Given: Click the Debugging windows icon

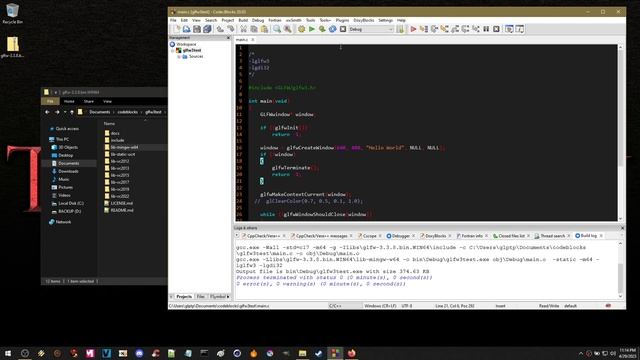Looking at the screenshot, I should tap(509, 29).
